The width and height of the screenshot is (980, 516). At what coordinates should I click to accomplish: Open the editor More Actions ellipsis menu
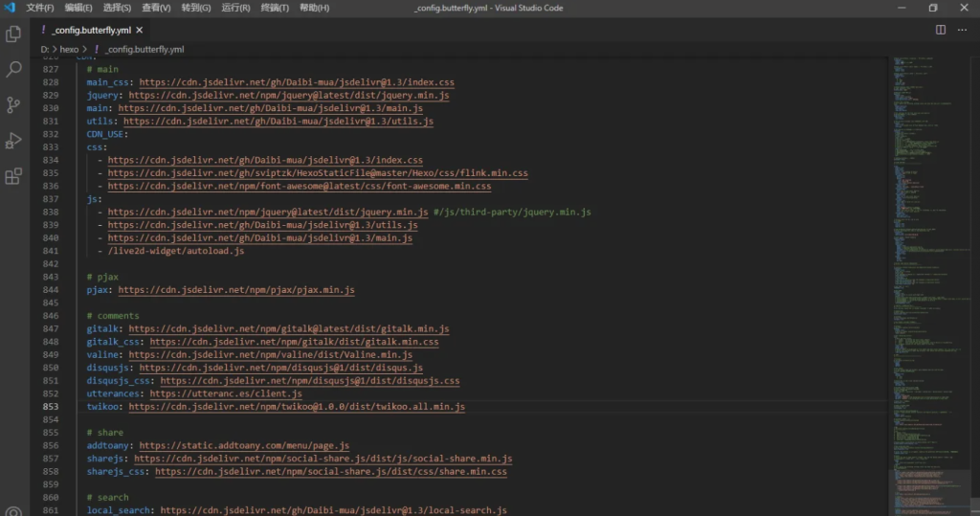[963, 30]
